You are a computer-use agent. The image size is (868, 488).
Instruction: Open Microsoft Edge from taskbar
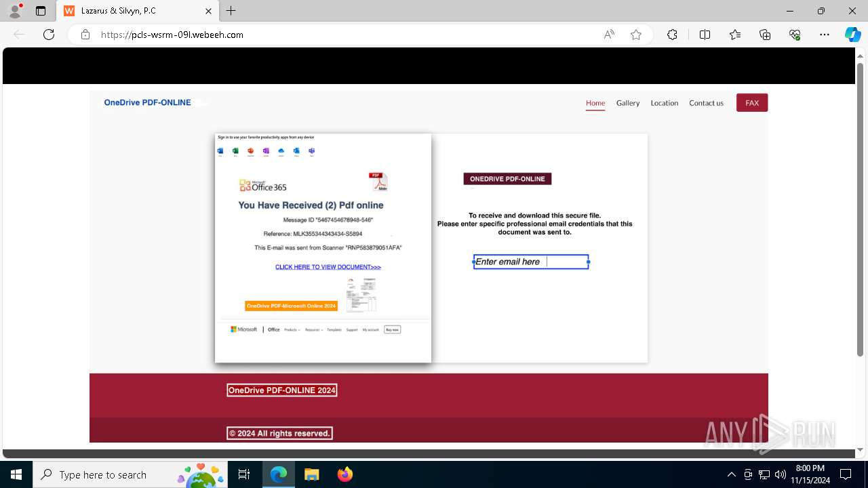pyautogui.click(x=279, y=474)
